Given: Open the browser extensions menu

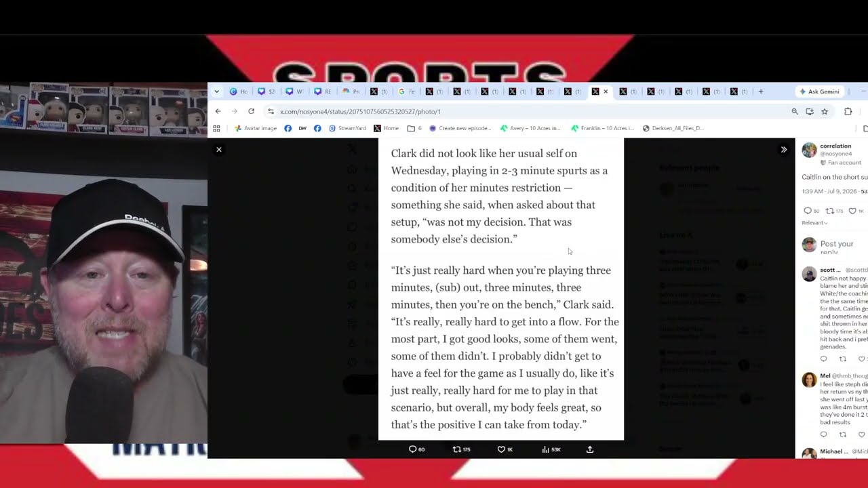Looking at the screenshot, I should [x=848, y=111].
